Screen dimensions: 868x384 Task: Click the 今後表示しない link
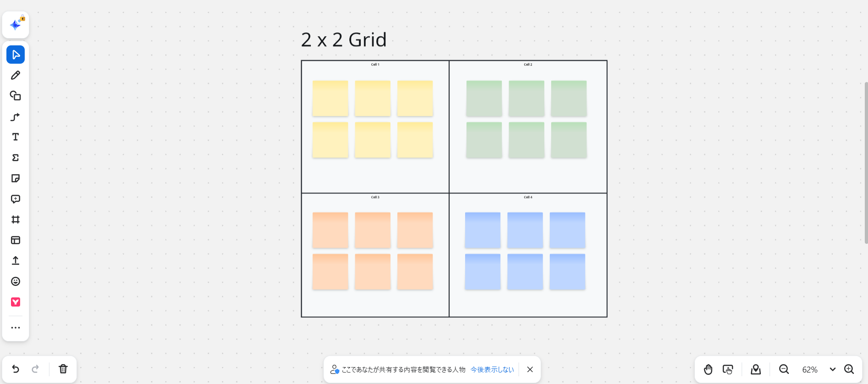point(492,369)
